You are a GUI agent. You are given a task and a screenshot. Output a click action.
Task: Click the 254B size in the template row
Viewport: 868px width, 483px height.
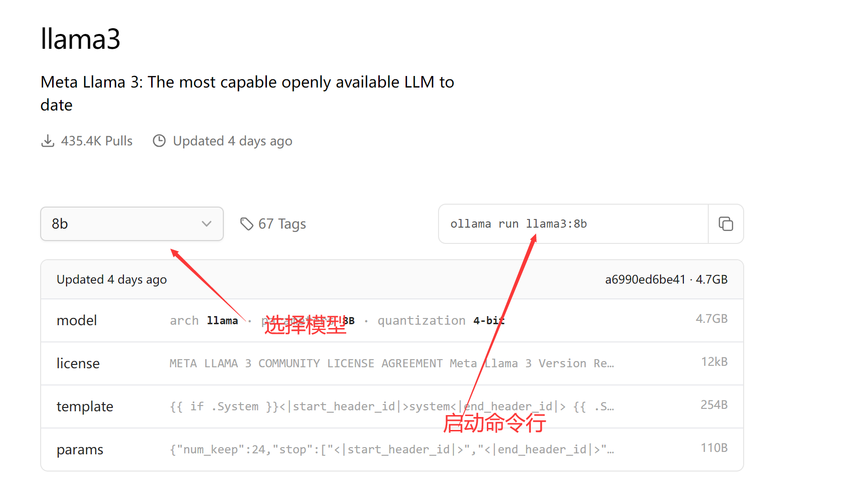pyautogui.click(x=714, y=405)
